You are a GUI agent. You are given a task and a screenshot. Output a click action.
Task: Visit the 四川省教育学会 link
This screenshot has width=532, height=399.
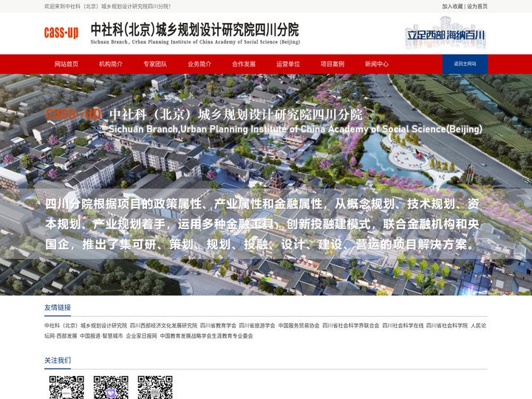218,325
